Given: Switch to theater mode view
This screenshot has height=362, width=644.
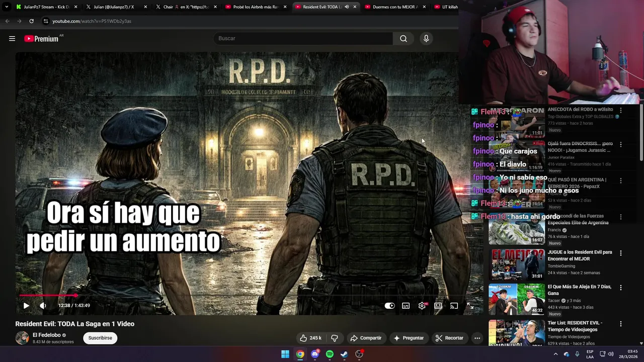Looking at the screenshot, I should 438,306.
